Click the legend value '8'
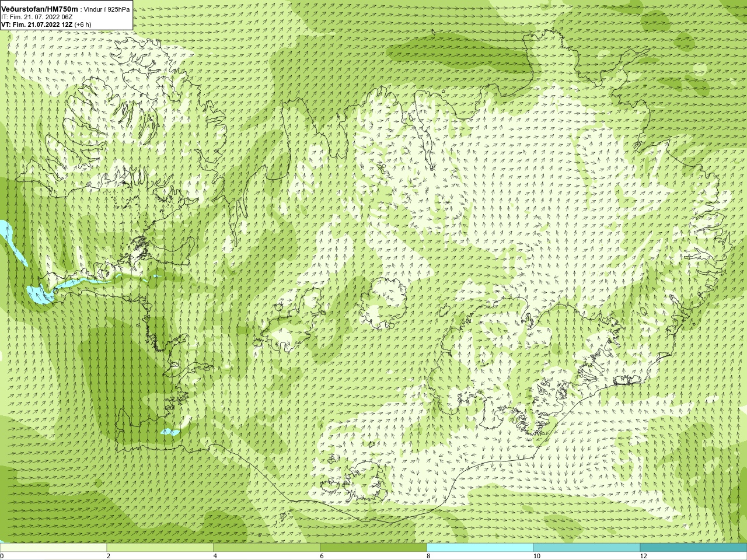This screenshot has height=560, width=747. pyautogui.click(x=428, y=556)
